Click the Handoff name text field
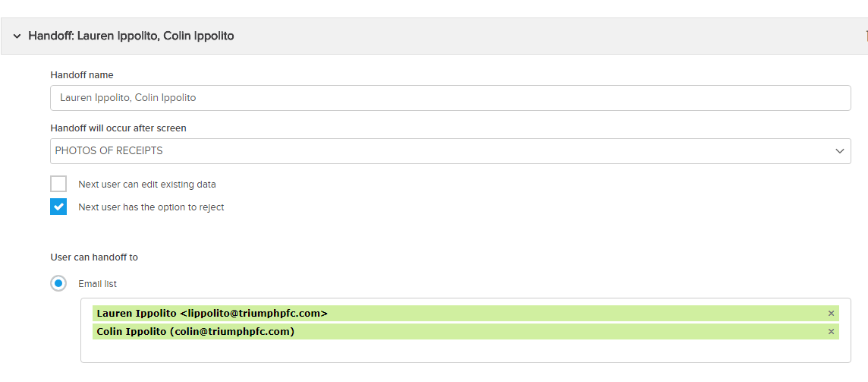 pyautogui.click(x=450, y=98)
